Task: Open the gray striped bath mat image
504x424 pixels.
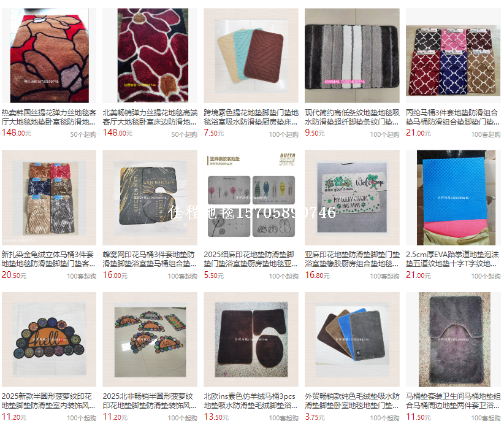Action: point(352,56)
